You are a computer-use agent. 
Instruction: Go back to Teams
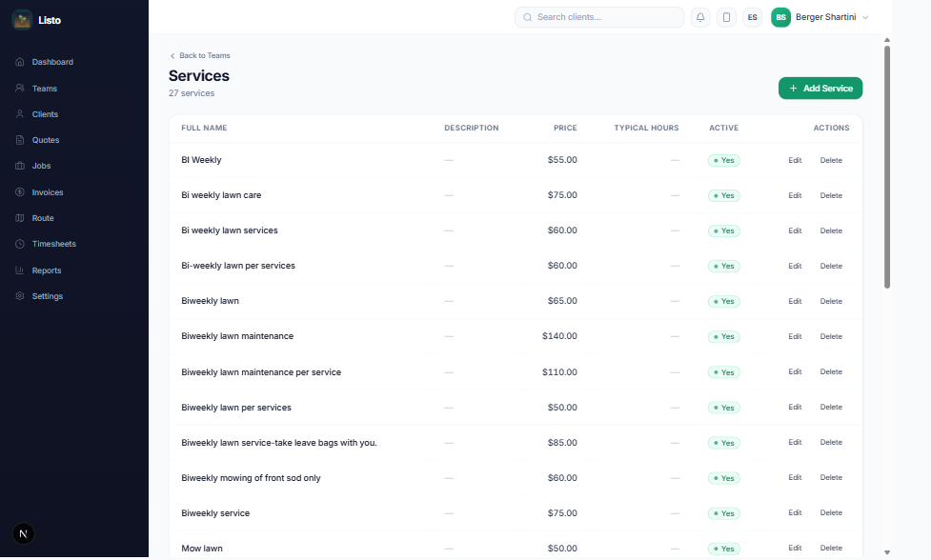pyautogui.click(x=200, y=55)
